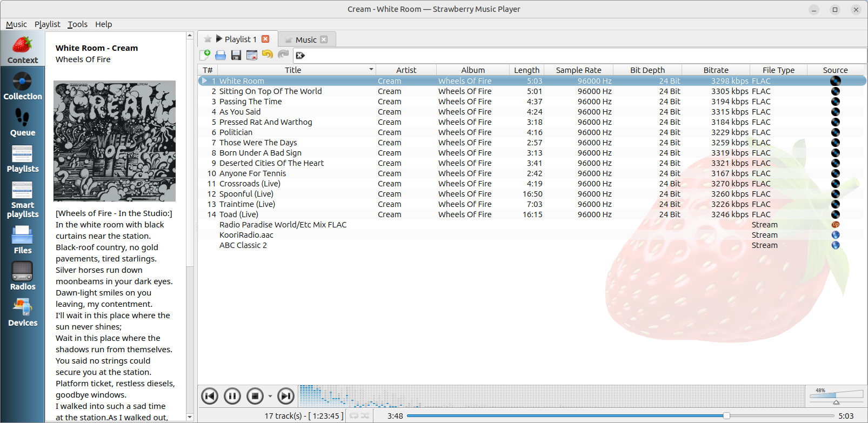The image size is (868, 423).
Task: Click the context panel scroll up arrow
Action: [190, 36]
